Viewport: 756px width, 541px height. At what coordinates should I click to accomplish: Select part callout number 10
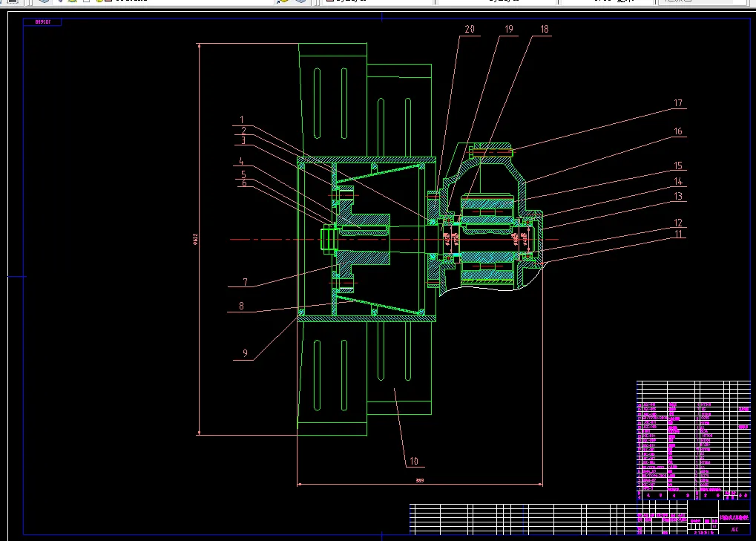[414, 462]
